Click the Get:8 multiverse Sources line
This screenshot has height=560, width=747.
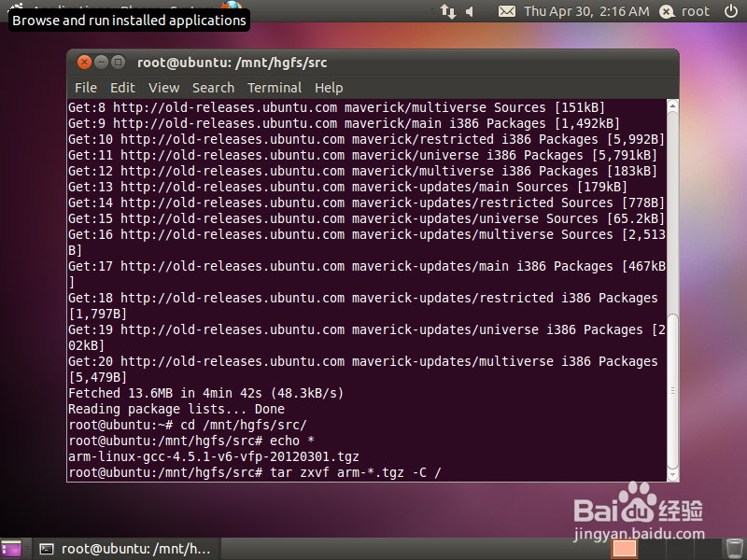click(x=336, y=107)
